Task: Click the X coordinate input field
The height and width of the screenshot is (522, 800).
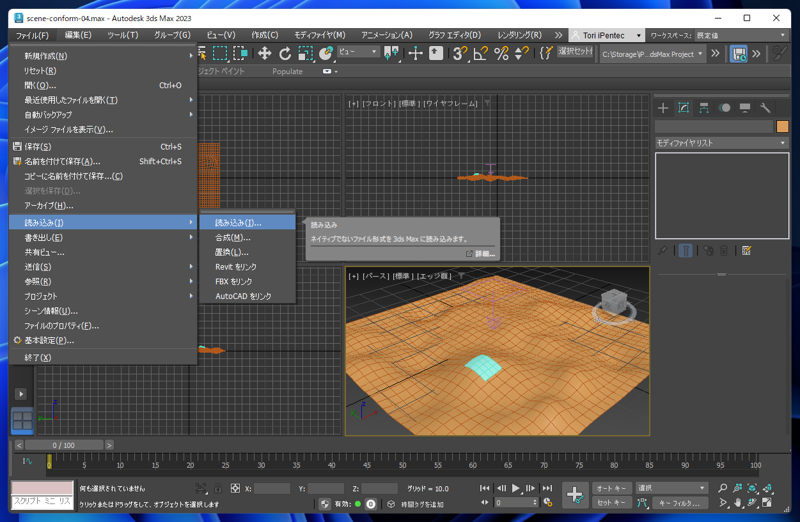Action: (x=272, y=489)
